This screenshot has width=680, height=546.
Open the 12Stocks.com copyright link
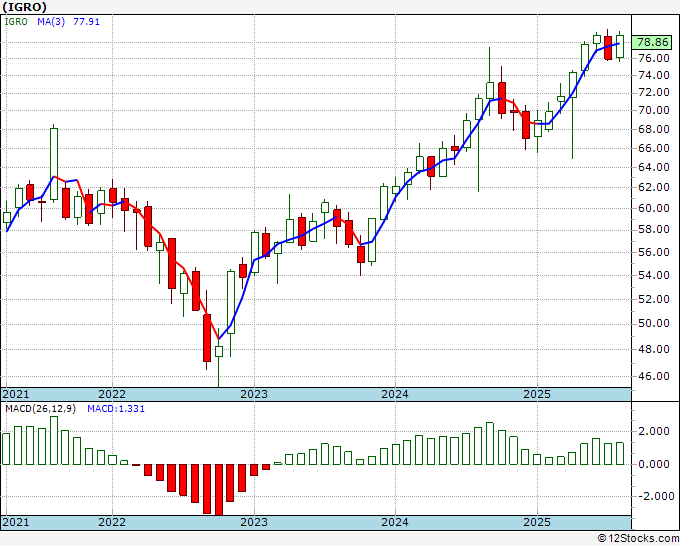pyautogui.click(x=638, y=539)
